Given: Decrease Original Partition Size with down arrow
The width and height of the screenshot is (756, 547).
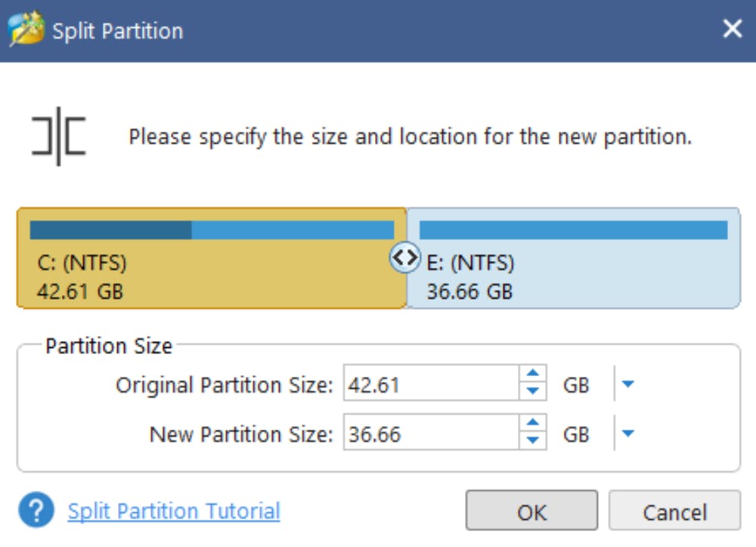Looking at the screenshot, I should coord(534,392).
